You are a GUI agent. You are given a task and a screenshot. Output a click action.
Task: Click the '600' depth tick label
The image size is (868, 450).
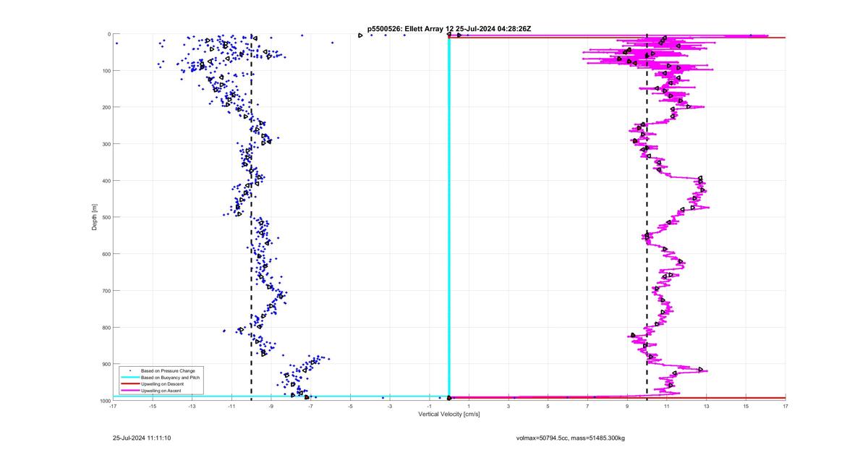pos(106,254)
